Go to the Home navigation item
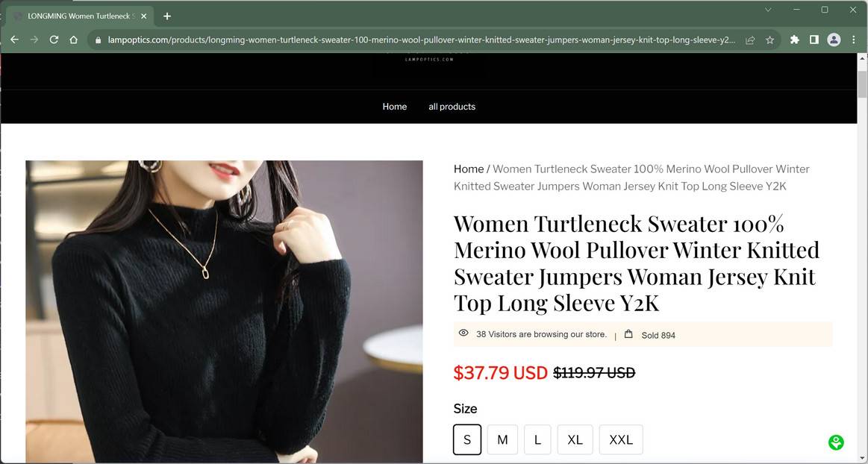The height and width of the screenshot is (464, 868). [394, 107]
